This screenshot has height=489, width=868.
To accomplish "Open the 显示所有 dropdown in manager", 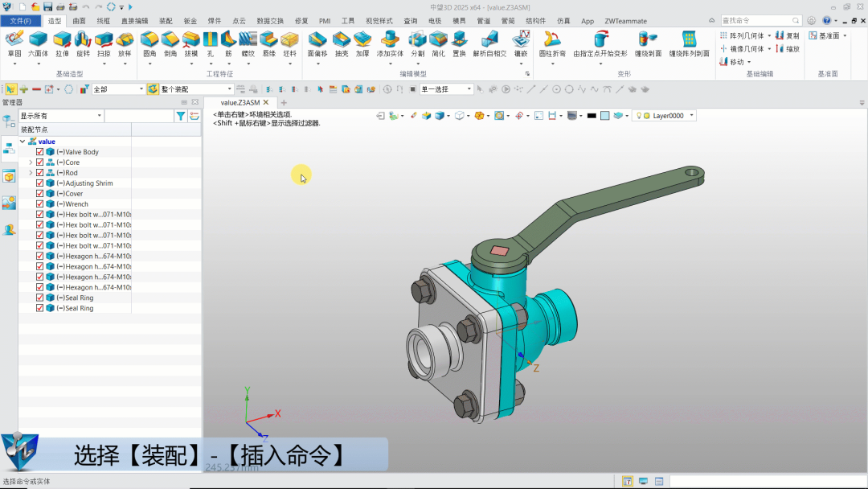I will pyautogui.click(x=100, y=116).
